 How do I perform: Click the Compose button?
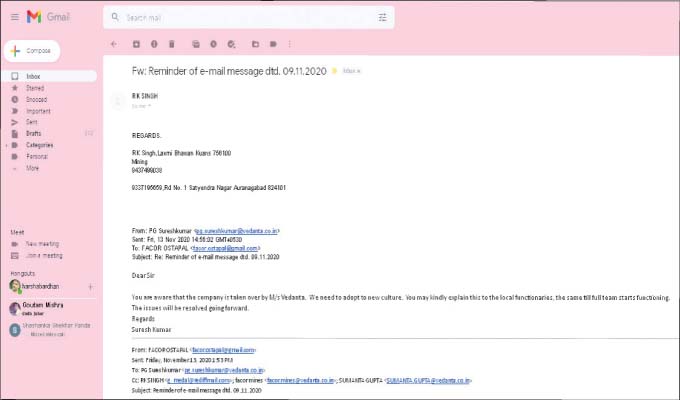click(x=31, y=50)
